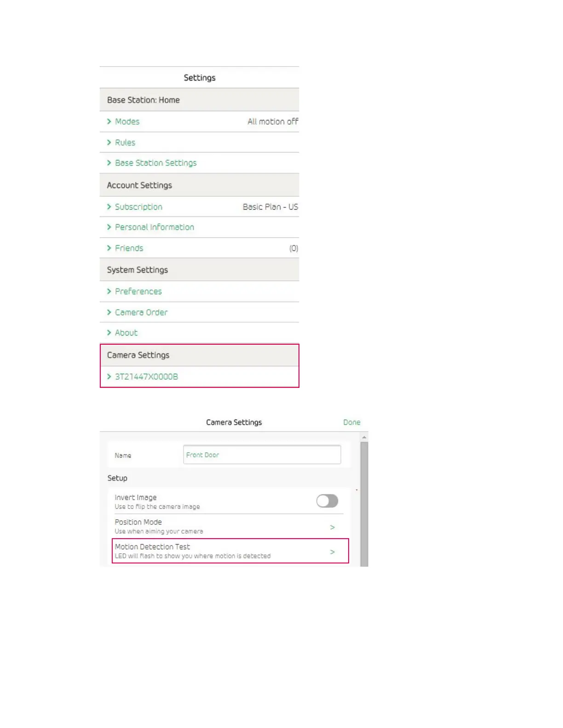Click chevron beside Base Station Settings
This screenshot has width=563, height=728.
[109, 163]
